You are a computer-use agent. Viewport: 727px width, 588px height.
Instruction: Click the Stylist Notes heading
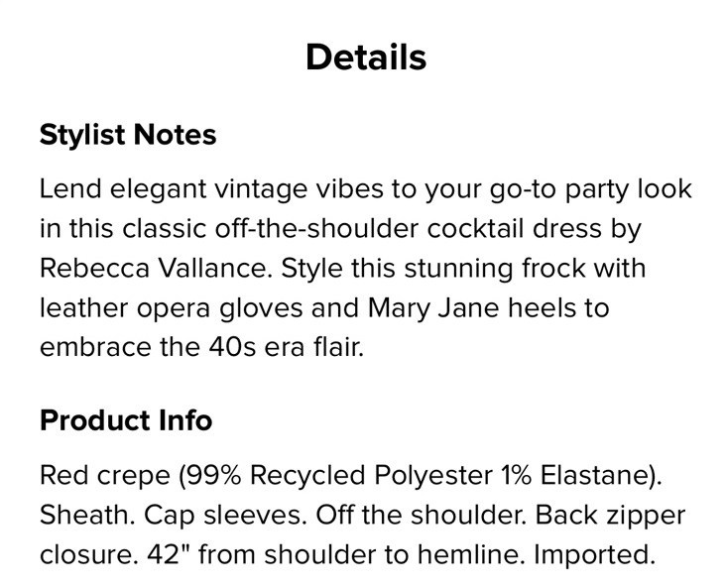tap(127, 135)
